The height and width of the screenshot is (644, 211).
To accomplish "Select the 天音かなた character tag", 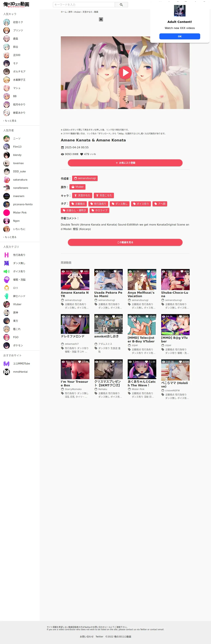I will tap(82, 196).
